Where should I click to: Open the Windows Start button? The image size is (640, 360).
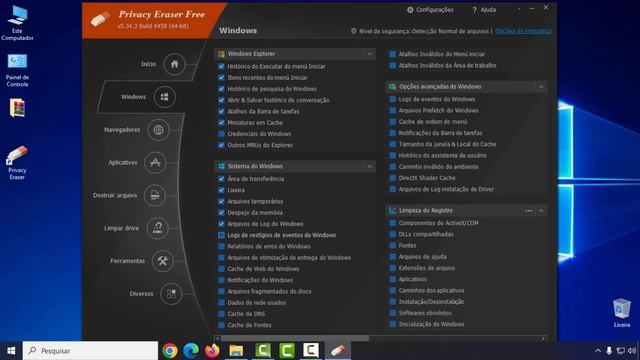[11, 351]
